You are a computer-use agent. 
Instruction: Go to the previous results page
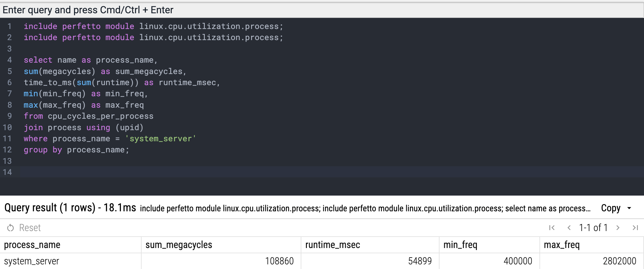[x=569, y=228]
